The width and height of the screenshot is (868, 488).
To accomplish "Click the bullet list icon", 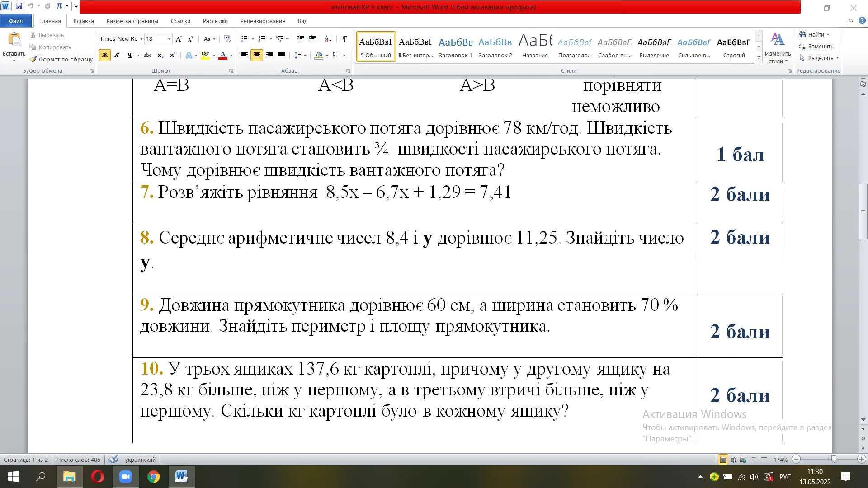I will 245,39.
